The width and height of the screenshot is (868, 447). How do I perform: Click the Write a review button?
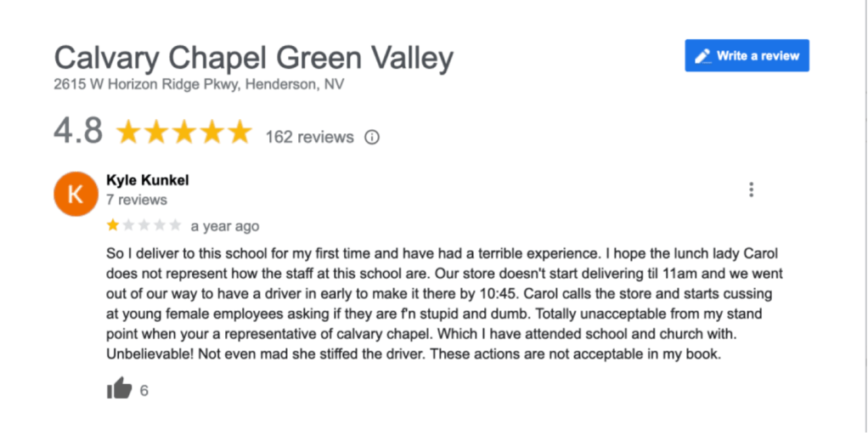pyautogui.click(x=747, y=56)
